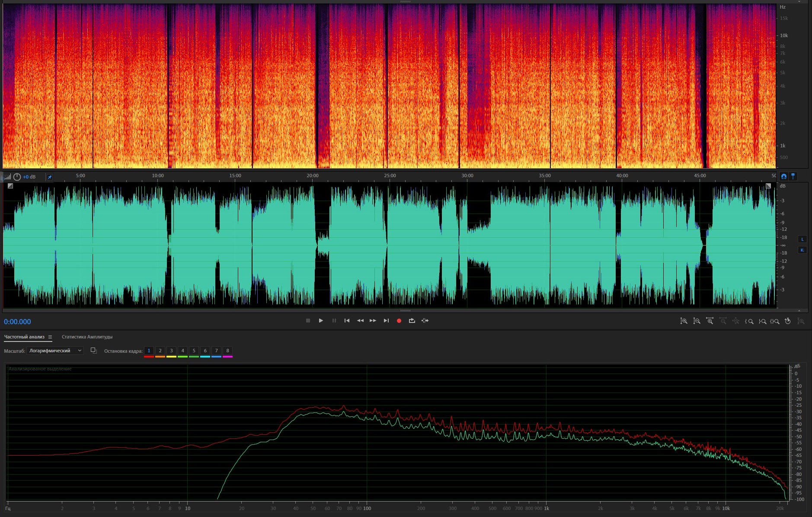Toggle loop playback icon

[412, 321]
